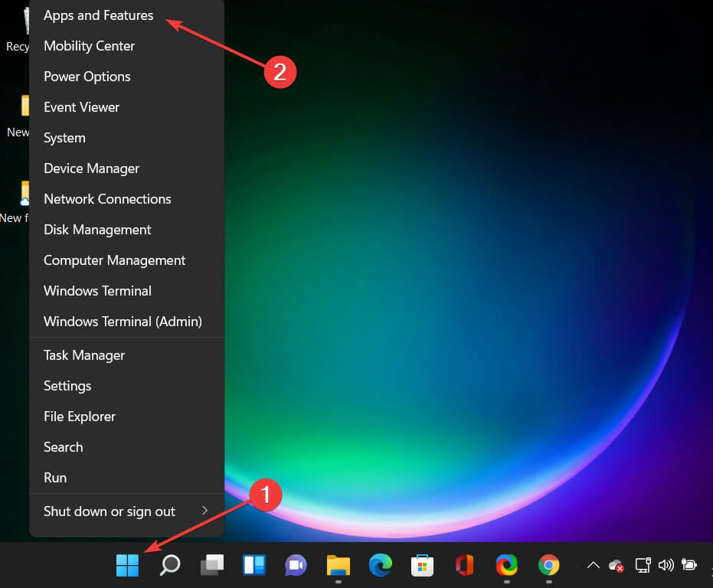Open Task View from the taskbar
Screen dimensions: 713x588
211,565
